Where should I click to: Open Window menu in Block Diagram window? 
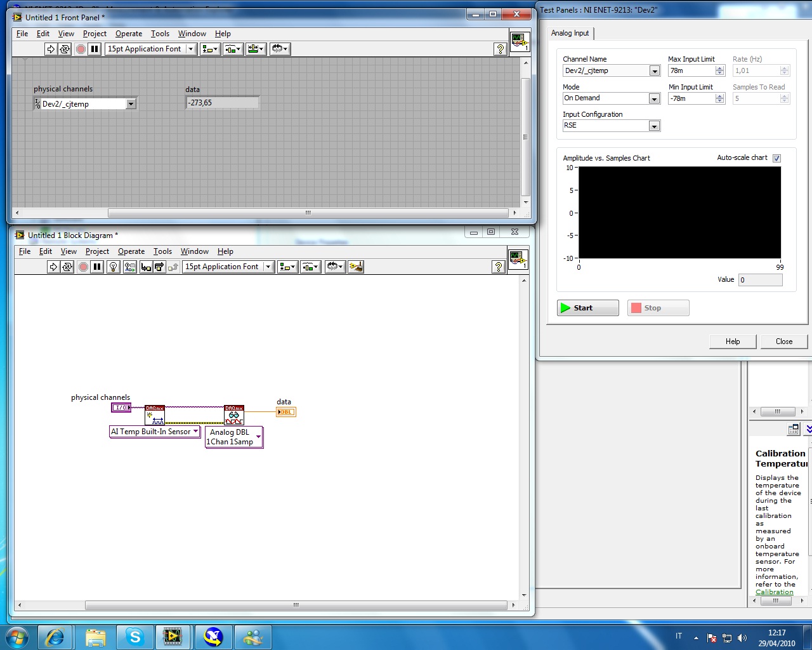(195, 251)
